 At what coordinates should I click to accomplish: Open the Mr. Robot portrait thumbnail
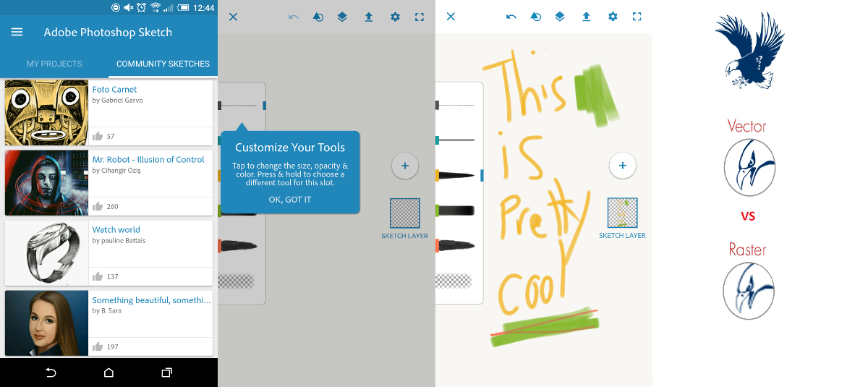47,183
